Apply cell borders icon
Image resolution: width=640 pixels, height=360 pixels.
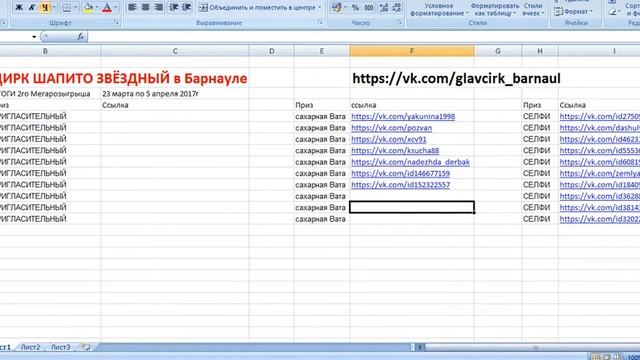pyautogui.click(x=67, y=7)
